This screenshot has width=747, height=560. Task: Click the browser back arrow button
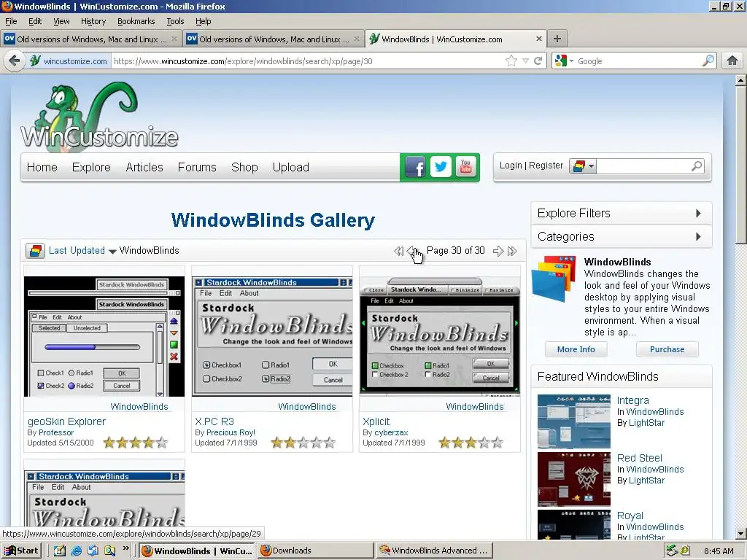[x=15, y=61]
